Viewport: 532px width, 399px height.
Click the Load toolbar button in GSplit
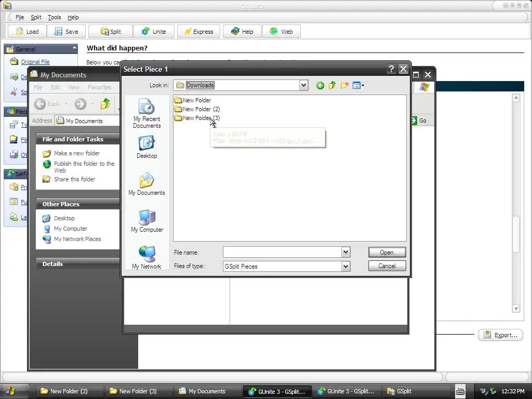click(28, 32)
